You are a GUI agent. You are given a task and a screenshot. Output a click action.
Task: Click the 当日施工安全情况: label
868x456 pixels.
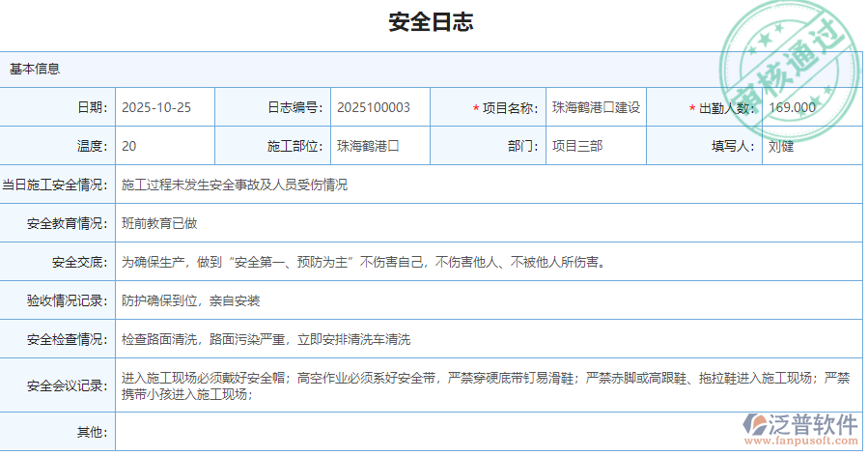(55, 185)
